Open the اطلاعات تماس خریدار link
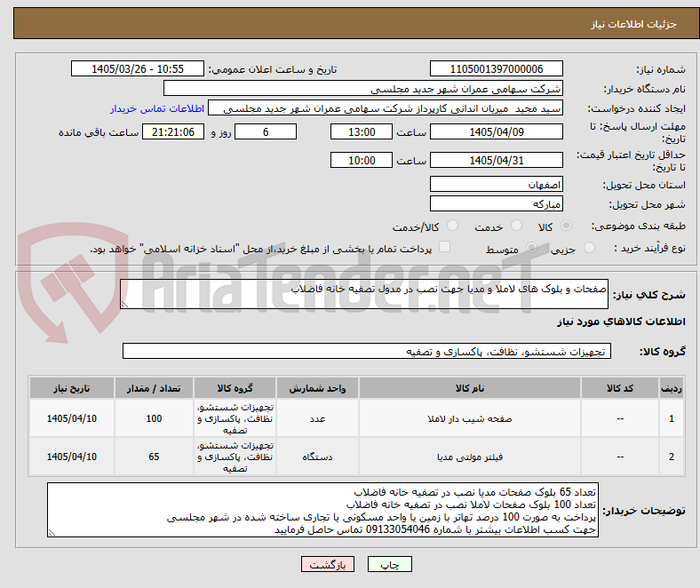 (157, 108)
